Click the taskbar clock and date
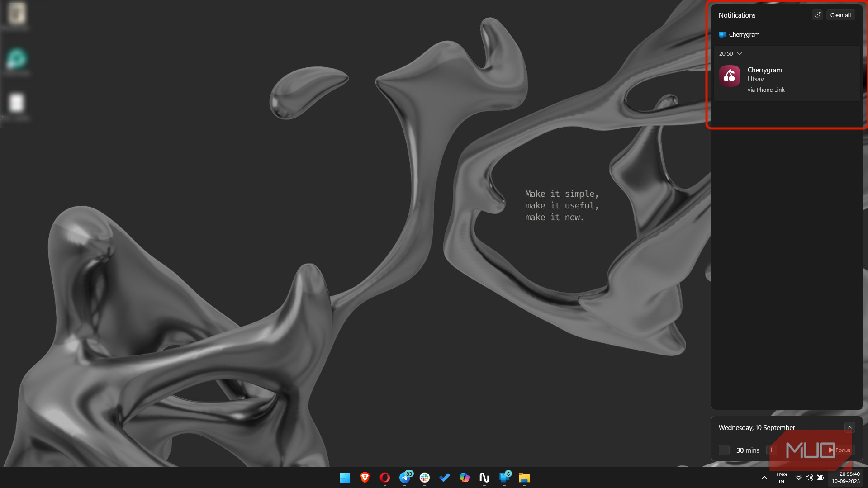 (845, 478)
